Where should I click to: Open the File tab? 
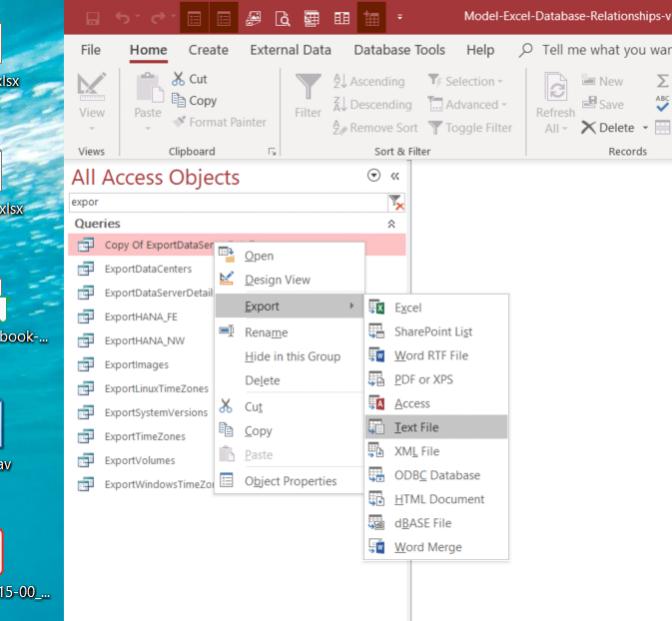(x=90, y=50)
